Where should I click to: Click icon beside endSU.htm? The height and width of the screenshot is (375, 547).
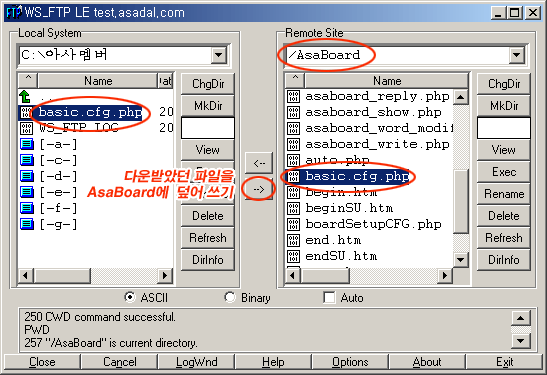click(x=293, y=256)
